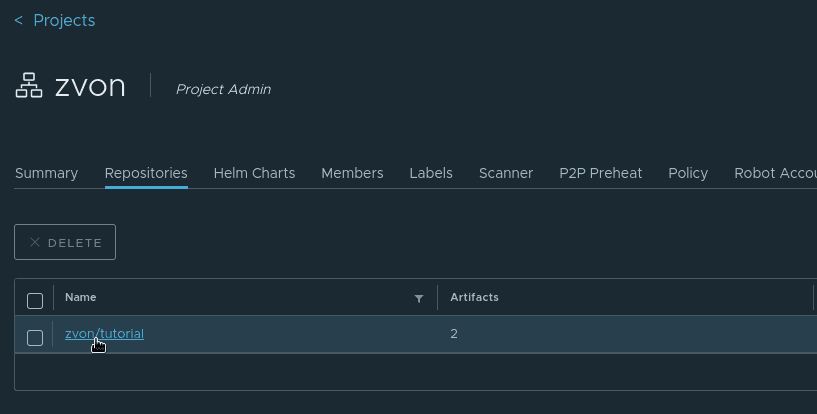This screenshot has width=817, height=414.
Task: Click the zvon project hierarchy icon
Action: coord(29,86)
